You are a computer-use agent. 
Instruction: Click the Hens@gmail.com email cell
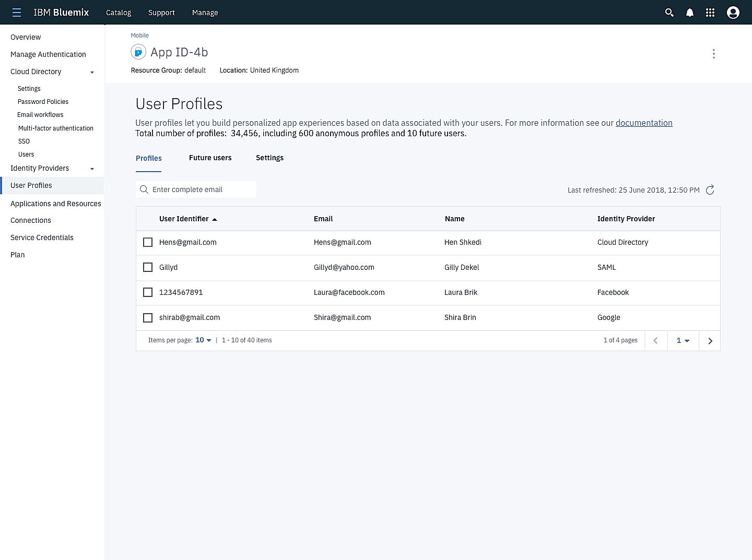pyautogui.click(x=343, y=242)
